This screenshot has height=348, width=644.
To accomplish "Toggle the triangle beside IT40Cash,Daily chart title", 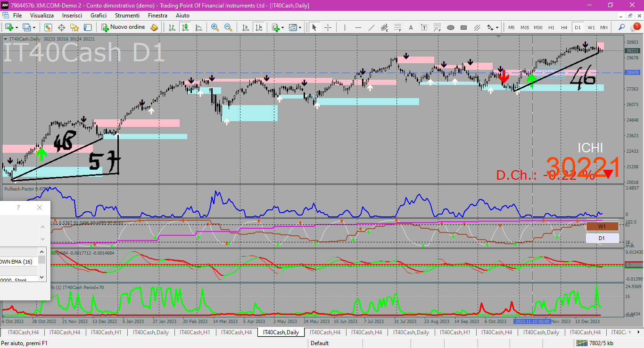I will 6,39.
